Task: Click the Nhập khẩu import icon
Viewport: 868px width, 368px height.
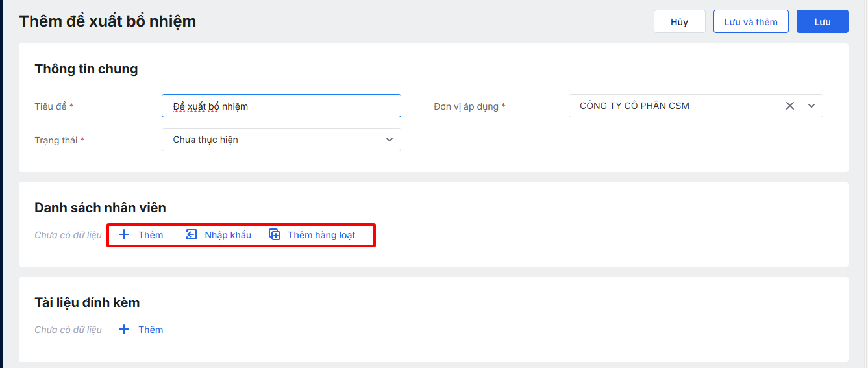Action: (x=192, y=235)
